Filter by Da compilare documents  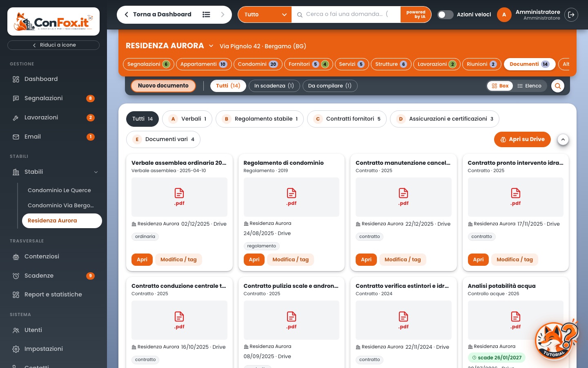pyautogui.click(x=330, y=86)
